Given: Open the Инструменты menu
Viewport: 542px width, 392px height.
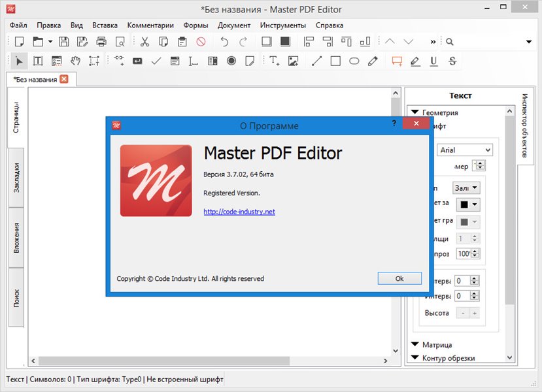Looking at the screenshot, I should [x=283, y=25].
